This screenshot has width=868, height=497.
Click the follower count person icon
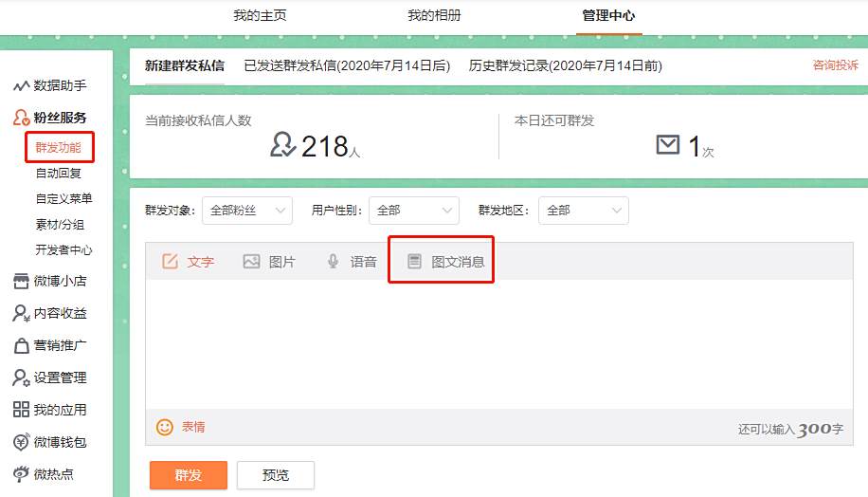tap(283, 144)
